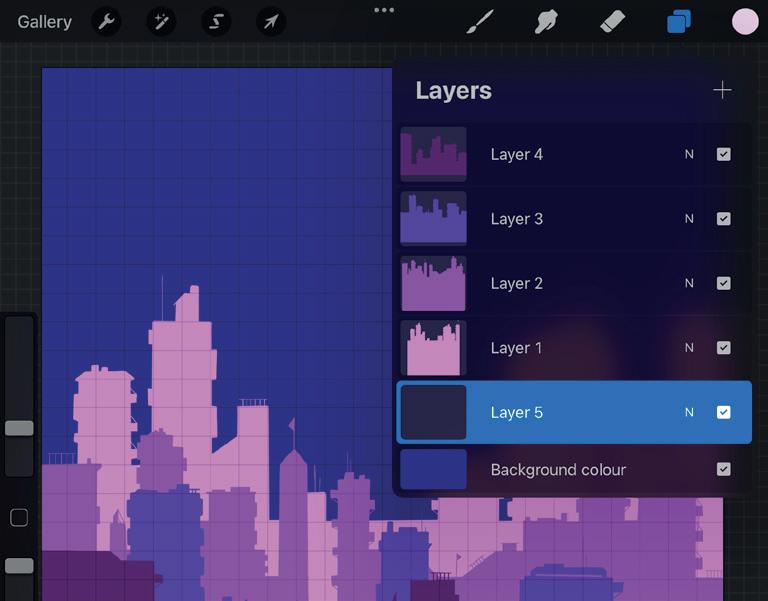
Task: Select the Layer 1 name
Action: pos(517,348)
